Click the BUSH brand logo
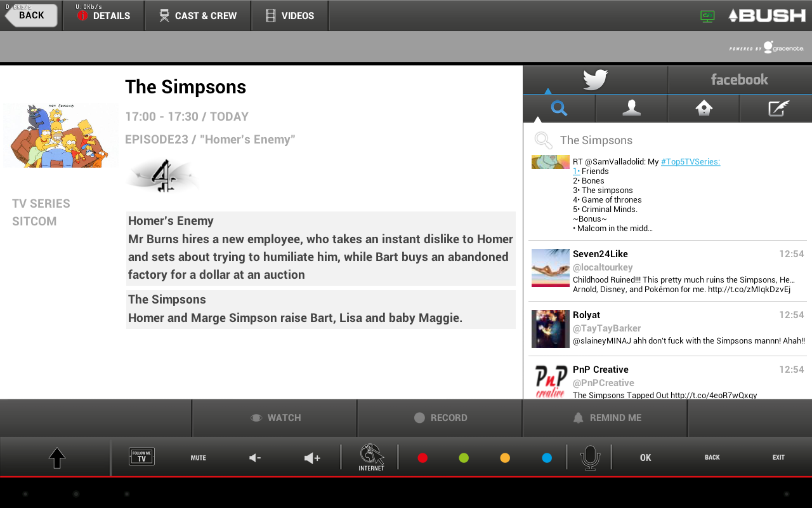Screen dimensions: 812x508 pyautogui.click(x=766, y=15)
